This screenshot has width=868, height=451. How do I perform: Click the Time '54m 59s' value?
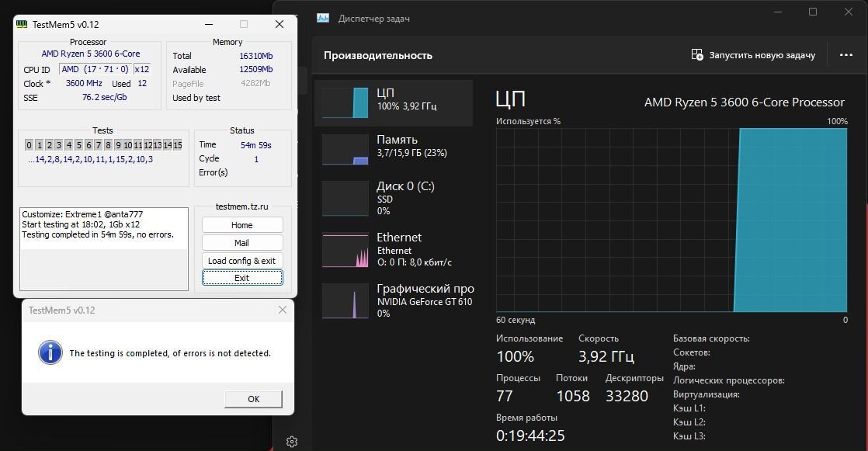pos(255,145)
